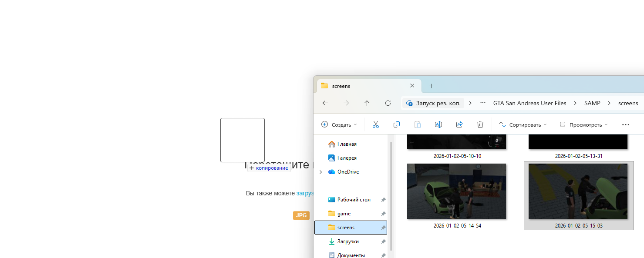The width and height of the screenshot is (644, 258).
Task: Click the загрузить link on the webpage
Action: (305, 193)
